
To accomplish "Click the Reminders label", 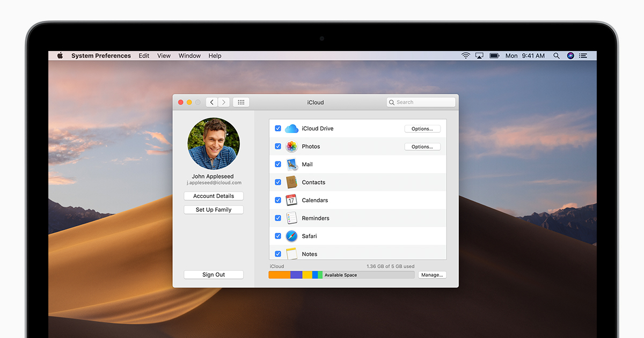I will coord(316,218).
